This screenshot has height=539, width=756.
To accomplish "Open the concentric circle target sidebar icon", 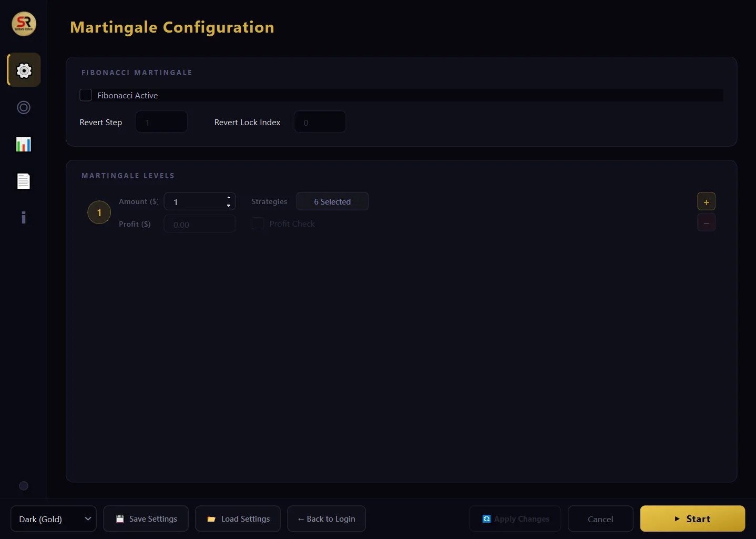I will (24, 108).
